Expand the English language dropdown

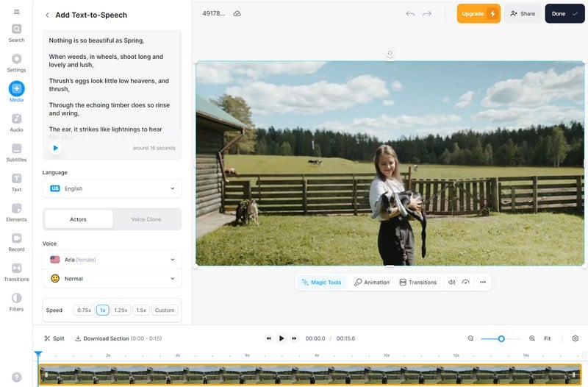112,188
